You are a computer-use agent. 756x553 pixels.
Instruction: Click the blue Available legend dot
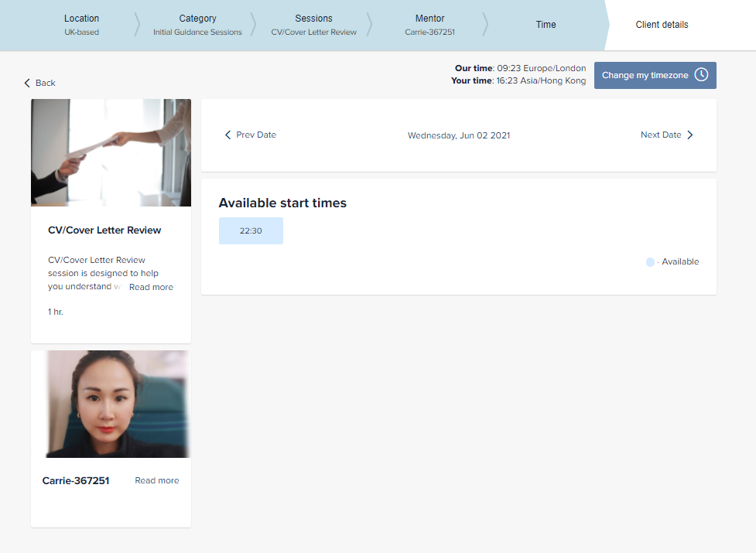[x=650, y=262]
